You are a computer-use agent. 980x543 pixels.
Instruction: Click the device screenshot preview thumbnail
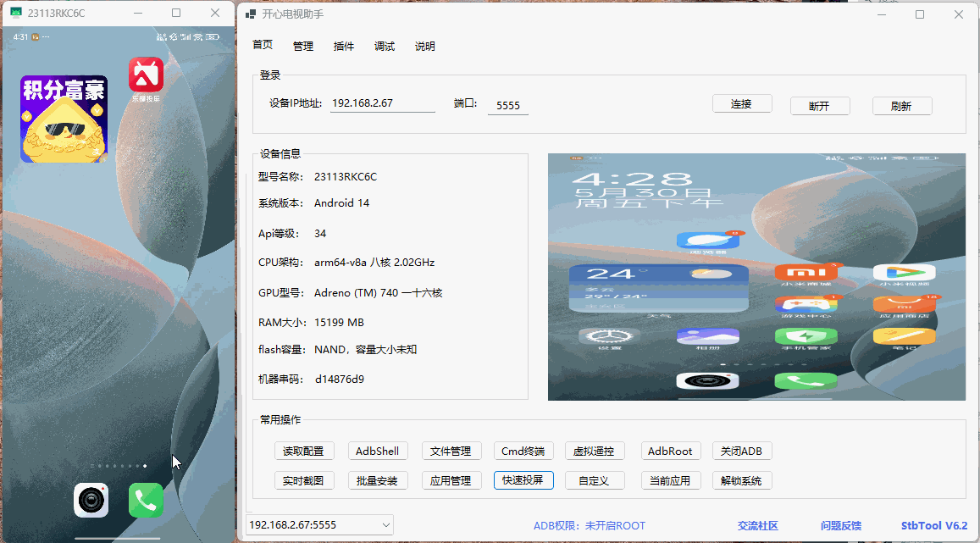click(x=756, y=276)
